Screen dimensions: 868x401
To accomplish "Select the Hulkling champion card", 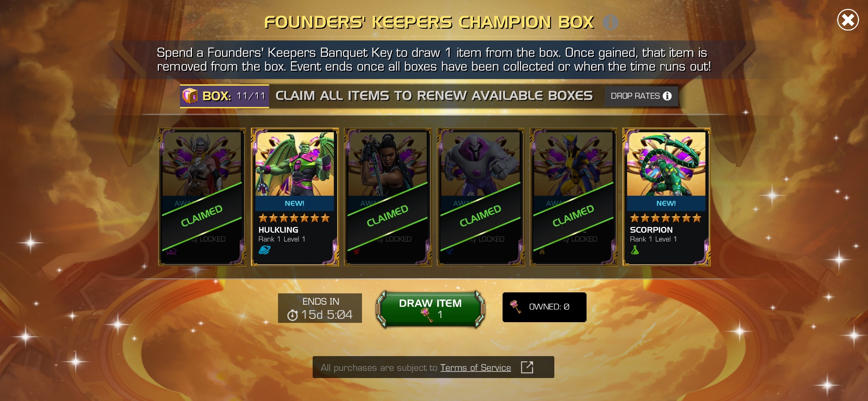I will [x=295, y=197].
